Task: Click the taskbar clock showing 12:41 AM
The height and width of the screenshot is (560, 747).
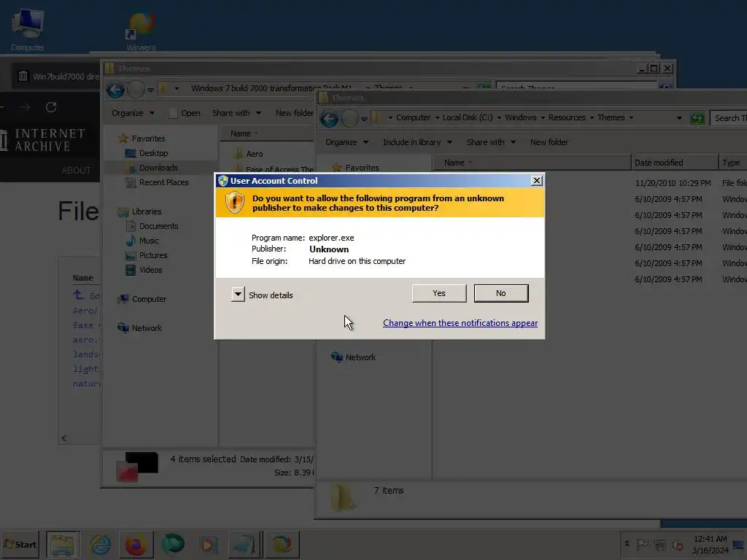Action: (x=710, y=545)
